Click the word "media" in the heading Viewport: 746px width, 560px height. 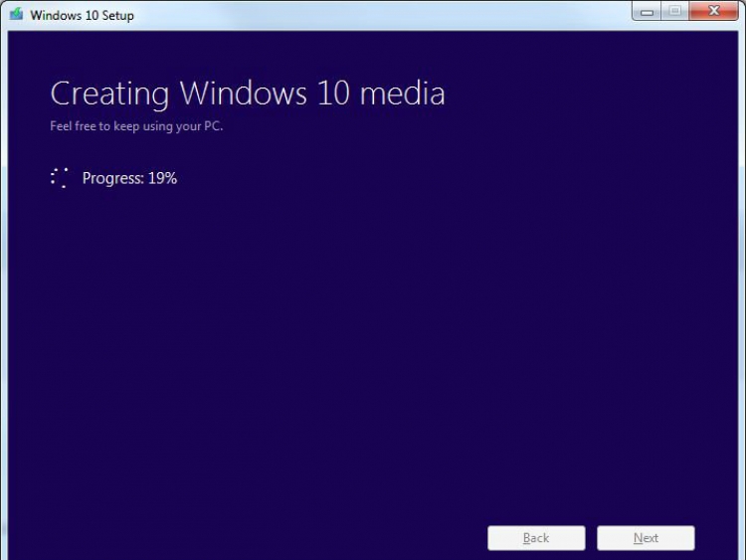402,93
